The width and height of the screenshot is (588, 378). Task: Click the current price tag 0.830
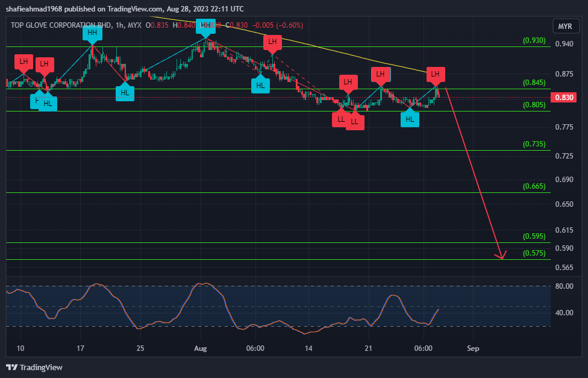(x=564, y=98)
